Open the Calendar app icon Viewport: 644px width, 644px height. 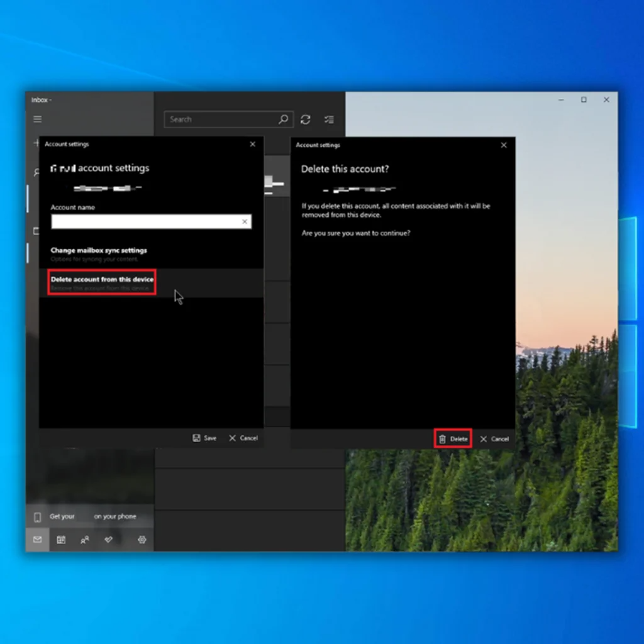click(x=61, y=540)
